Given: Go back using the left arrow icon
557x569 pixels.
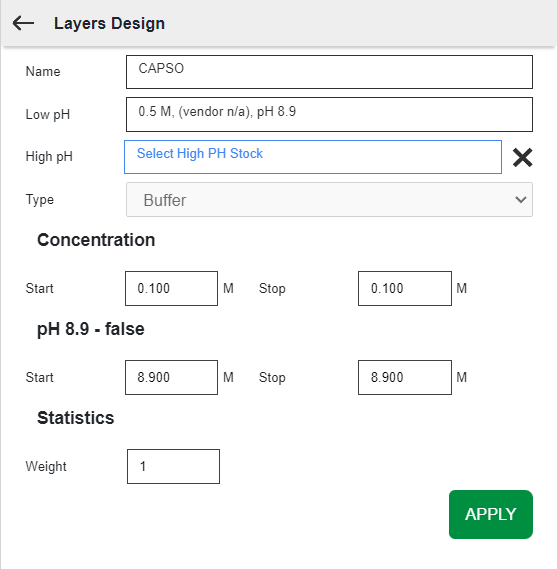Looking at the screenshot, I should click(x=23, y=23).
